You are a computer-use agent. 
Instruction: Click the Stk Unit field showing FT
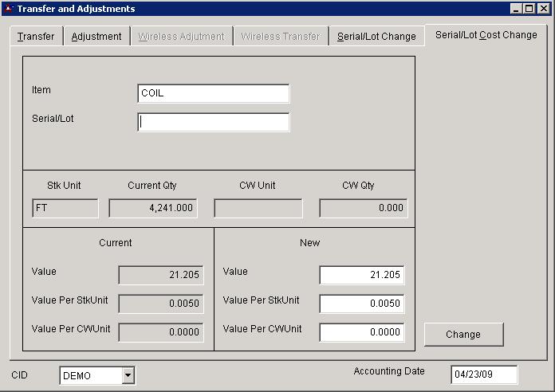point(65,208)
